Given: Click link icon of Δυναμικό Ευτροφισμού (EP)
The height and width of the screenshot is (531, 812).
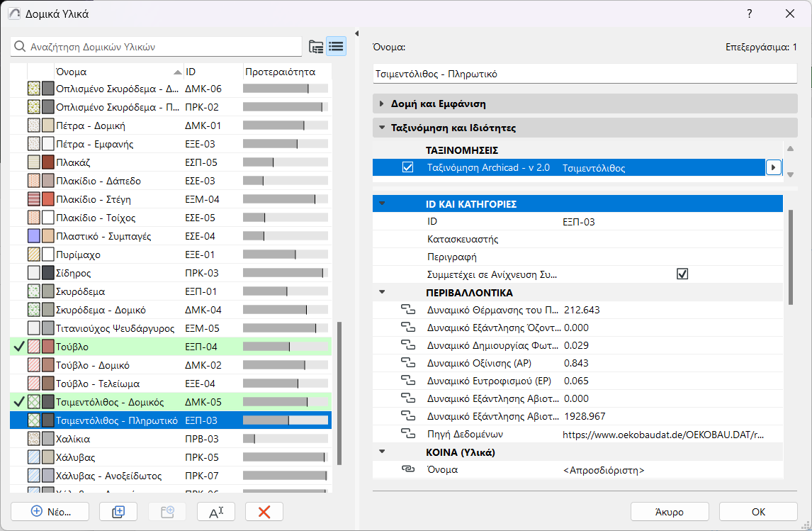Looking at the screenshot, I should click(x=408, y=381).
